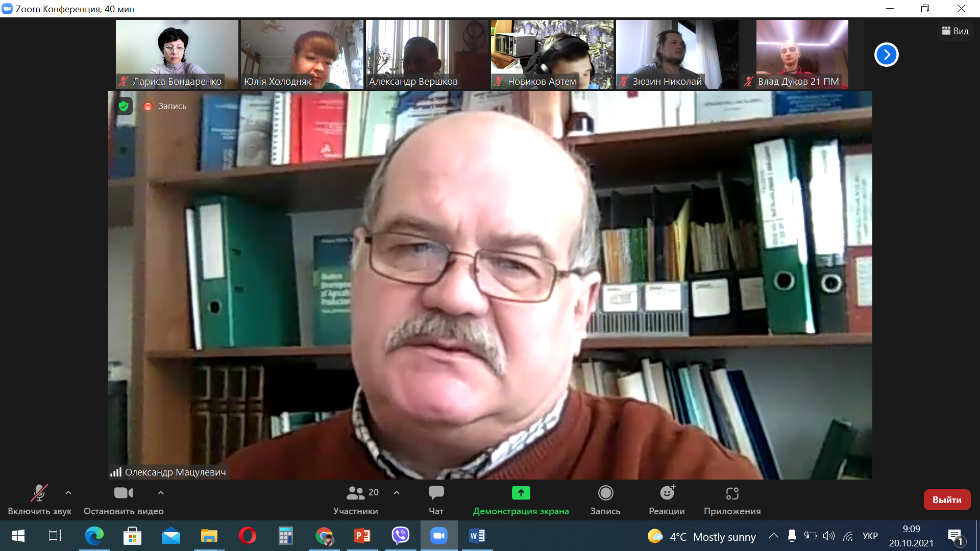Open the Chat panel icon
This screenshot has width=980, height=551.
pos(436,493)
